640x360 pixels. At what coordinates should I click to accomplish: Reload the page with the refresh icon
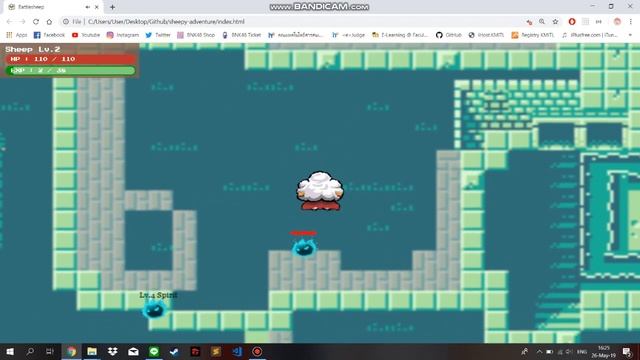[x=36, y=22]
